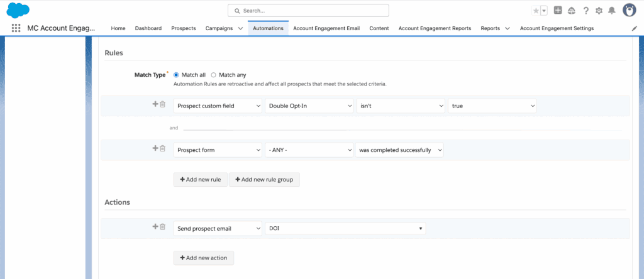
Task: Open the user avatar profile menu
Action: [x=629, y=10]
